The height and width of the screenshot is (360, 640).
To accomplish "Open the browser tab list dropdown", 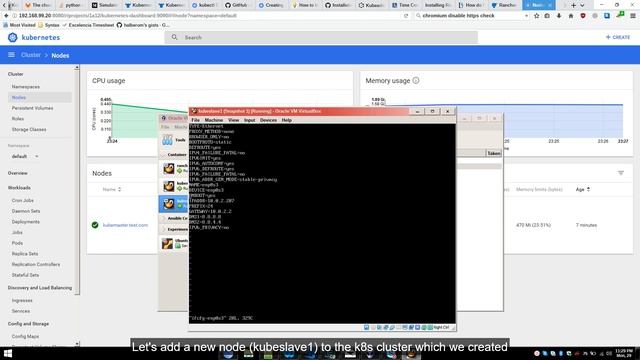I will pos(582,5).
